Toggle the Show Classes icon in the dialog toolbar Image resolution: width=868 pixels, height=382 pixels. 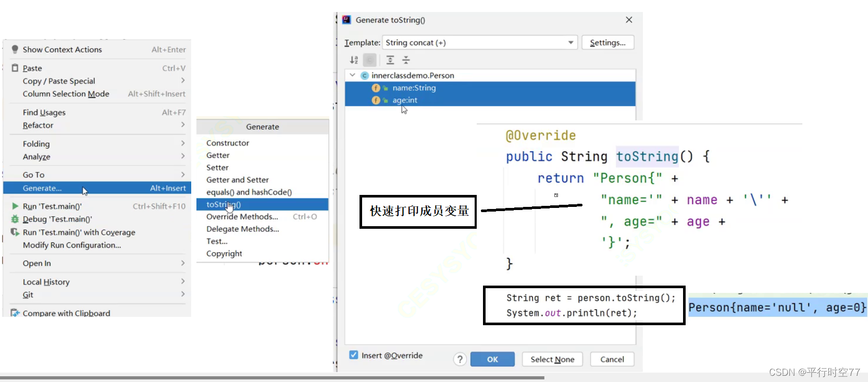(x=369, y=60)
